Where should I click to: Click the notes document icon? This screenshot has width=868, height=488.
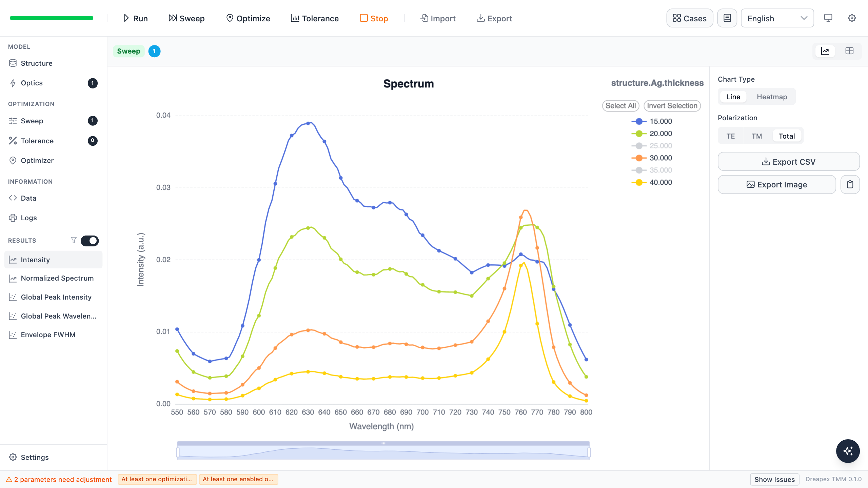point(727,18)
